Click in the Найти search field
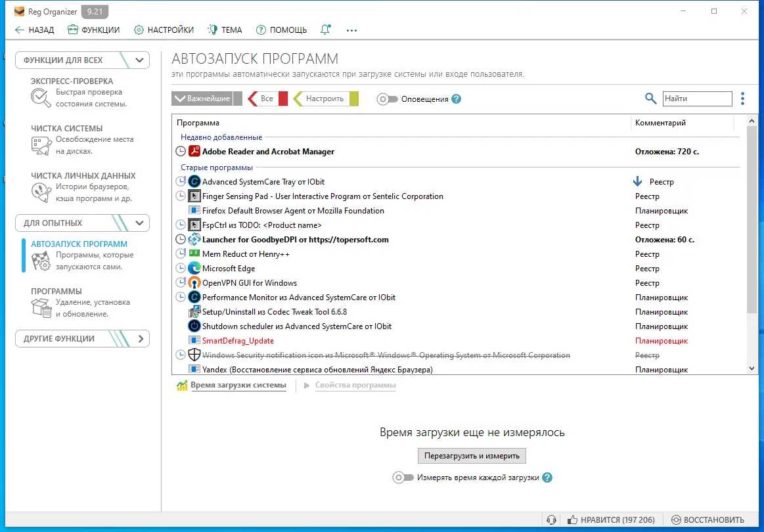The width and height of the screenshot is (764, 532). (697, 99)
